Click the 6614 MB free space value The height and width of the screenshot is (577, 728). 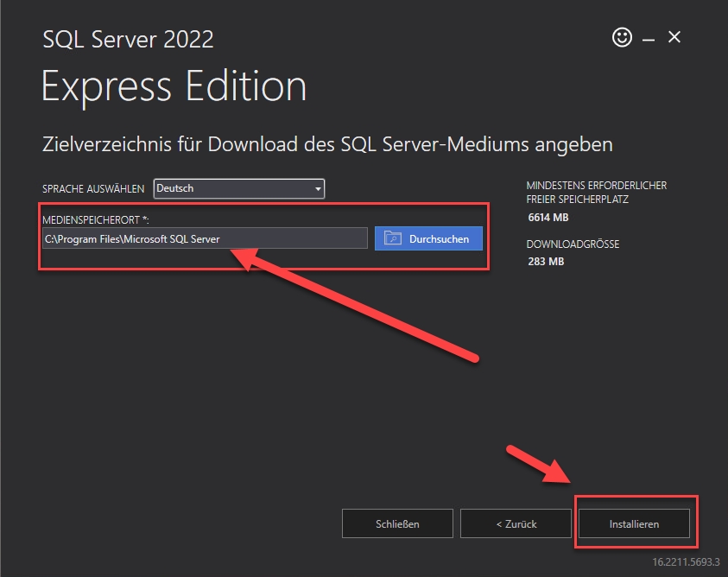[548, 218]
